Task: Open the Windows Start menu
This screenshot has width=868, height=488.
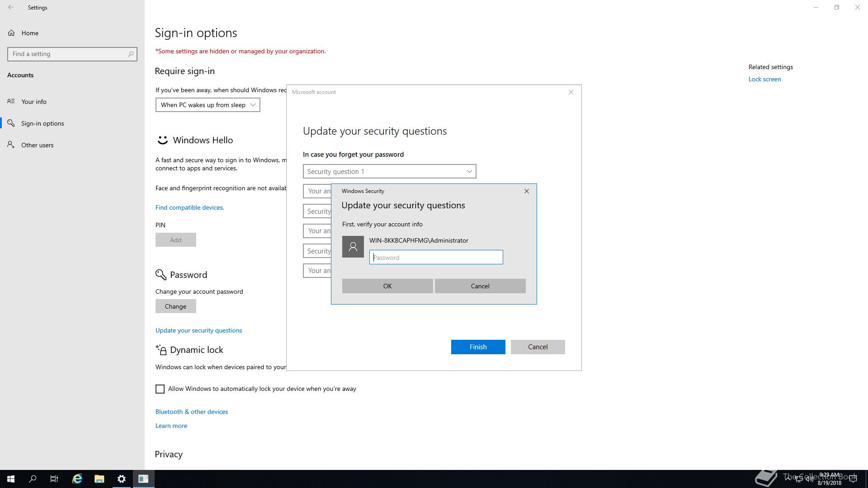Action: 11,479
